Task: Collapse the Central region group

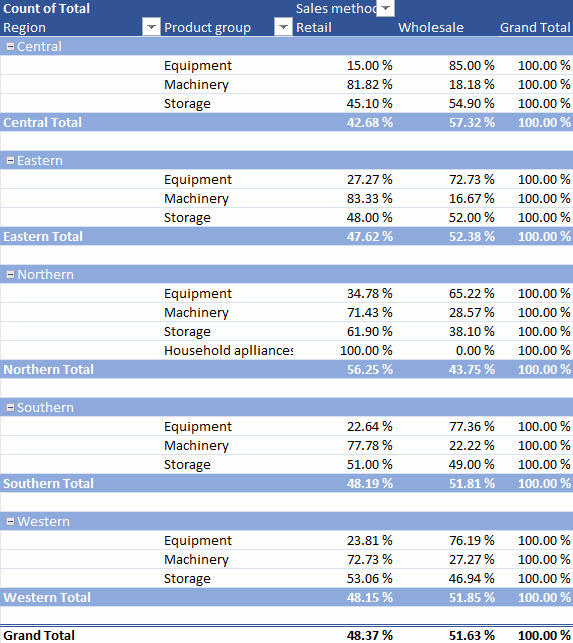Action: (x=11, y=47)
